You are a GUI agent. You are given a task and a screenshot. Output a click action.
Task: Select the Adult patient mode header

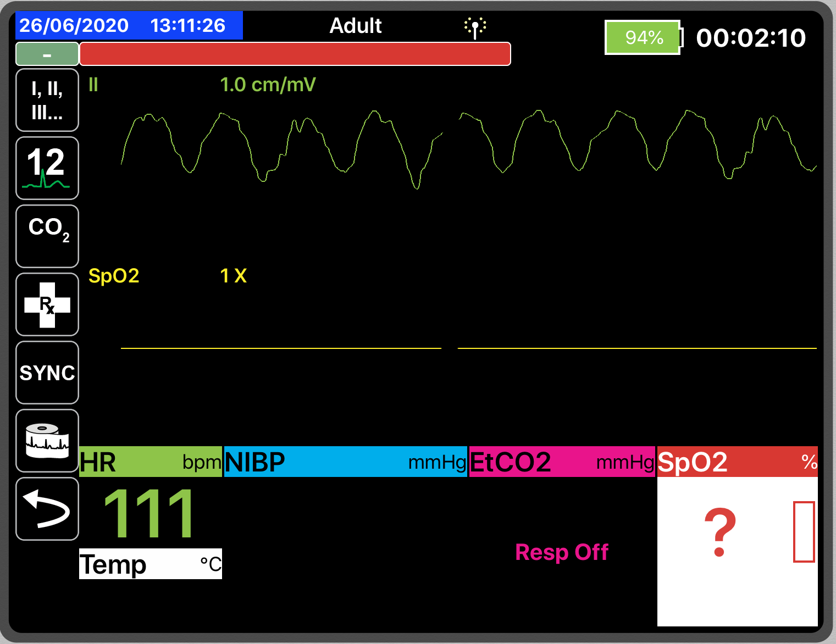(355, 25)
